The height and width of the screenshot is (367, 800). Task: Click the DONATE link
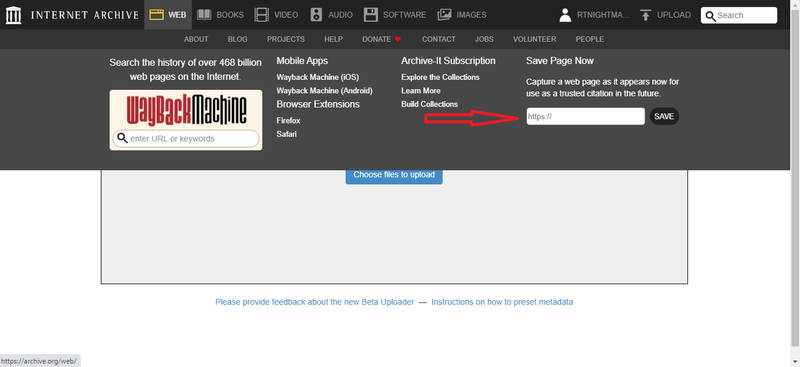[377, 39]
